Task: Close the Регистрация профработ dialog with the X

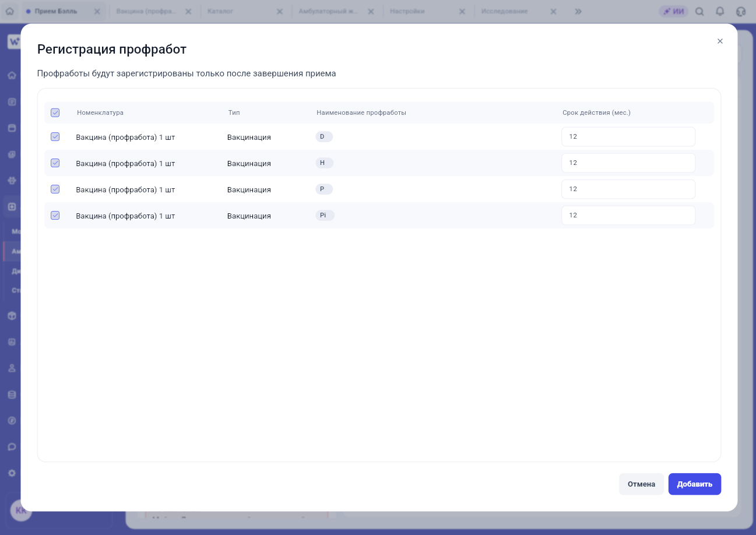Action: [720, 41]
